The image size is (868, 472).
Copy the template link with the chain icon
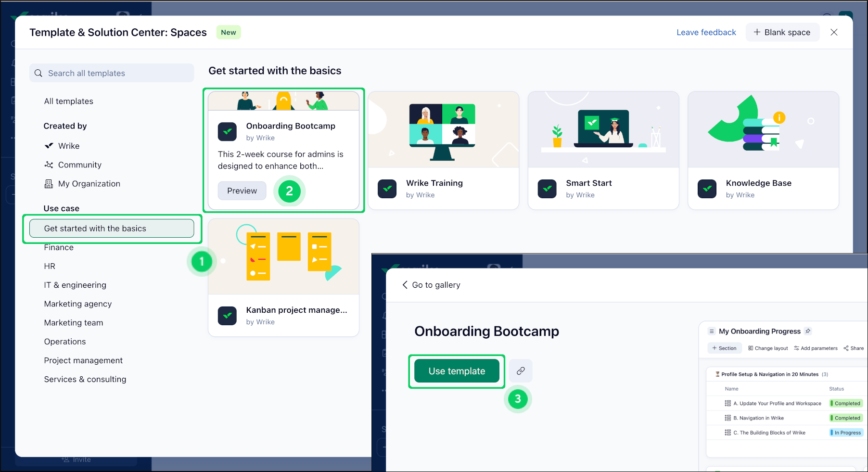click(521, 371)
